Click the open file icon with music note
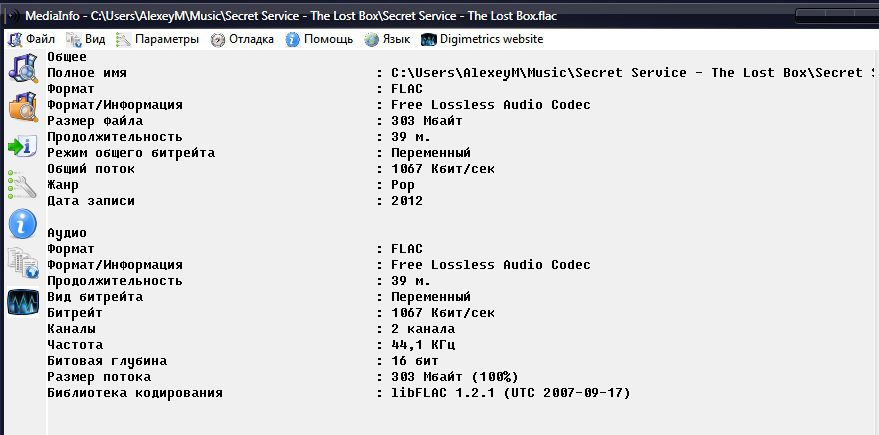The image size is (879, 435). point(22,68)
